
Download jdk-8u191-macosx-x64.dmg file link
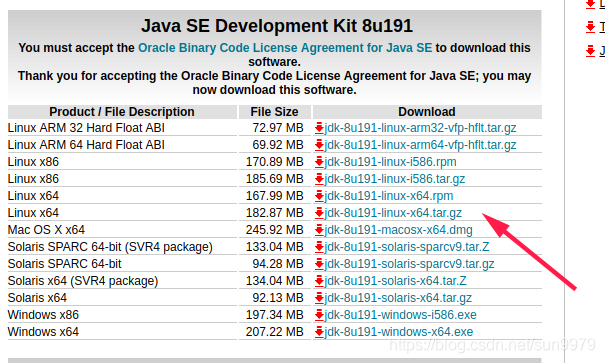(x=399, y=230)
